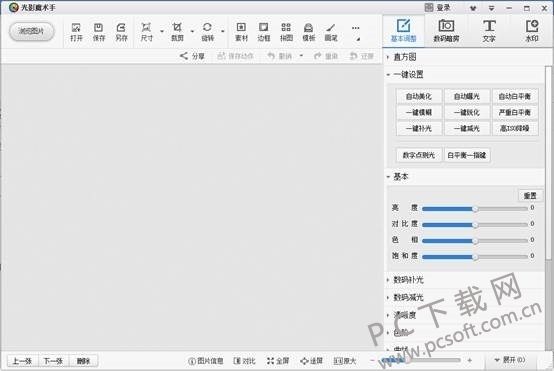Click the 数字点测光 button
Viewport: 554px width, 371px height.
[x=419, y=155]
